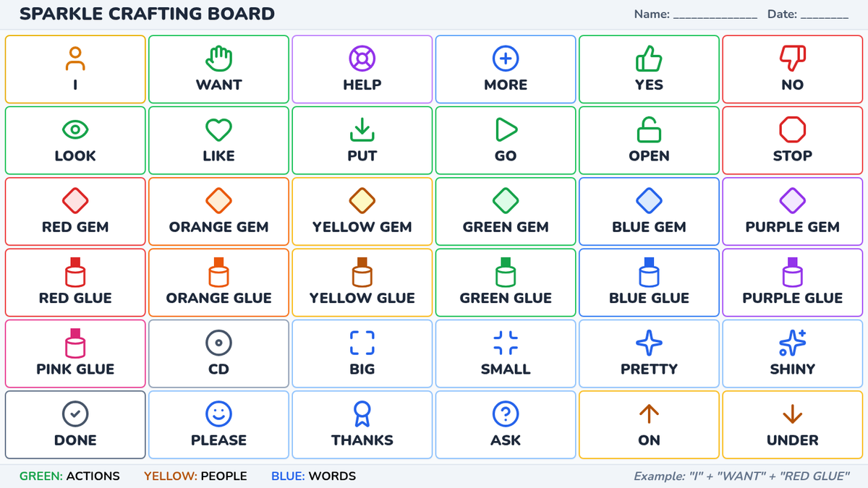Choose the RED GEM swatch
This screenshot has width=868, height=488.
[75, 200]
